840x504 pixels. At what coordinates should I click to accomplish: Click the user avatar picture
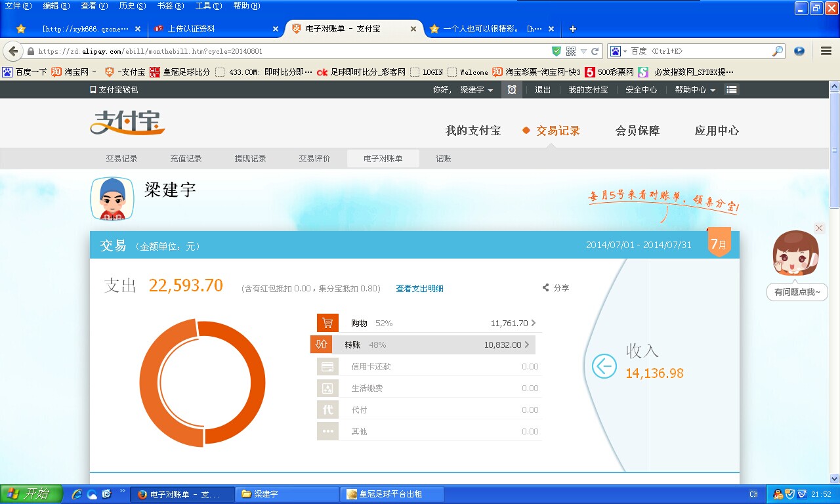[x=113, y=198]
